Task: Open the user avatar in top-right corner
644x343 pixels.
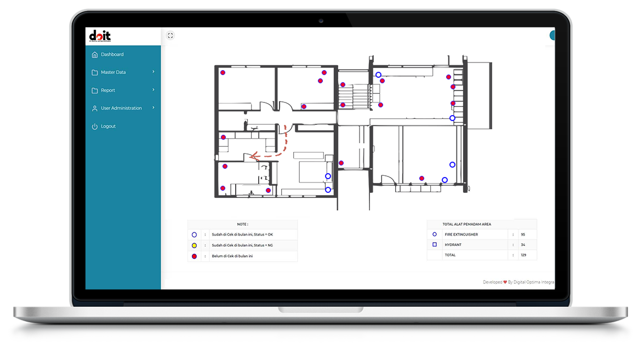Action: (552, 36)
